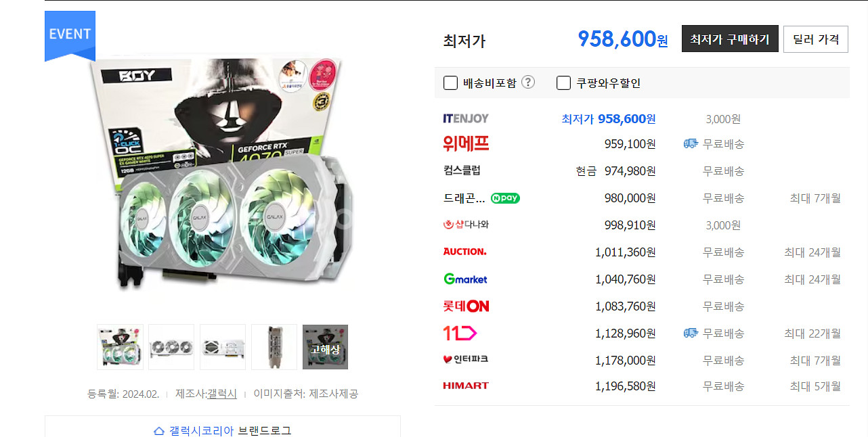This screenshot has width=868, height=437.
Task: Click the AUCTION seller logo
Action: tap(464, 252)
